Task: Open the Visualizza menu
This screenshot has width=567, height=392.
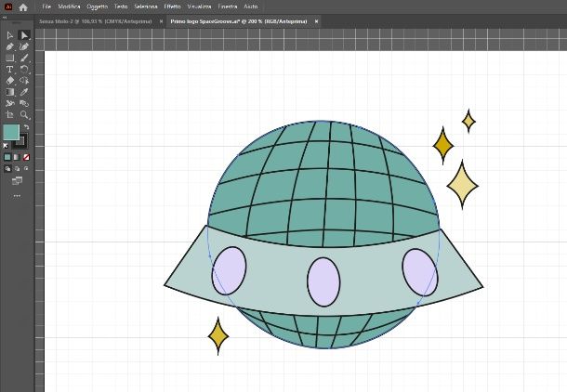Action: (199, 7)
